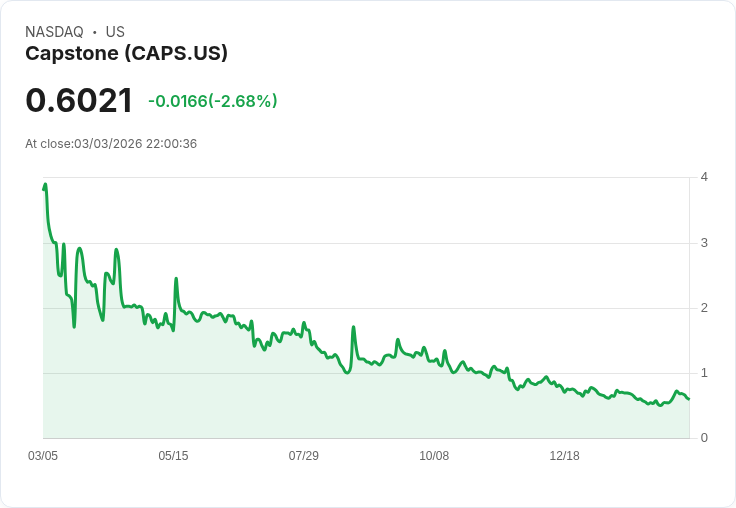Select the 05/15 date on the x-axis
The height and width of the screenshot is (508, 736).
pos(173,456)
